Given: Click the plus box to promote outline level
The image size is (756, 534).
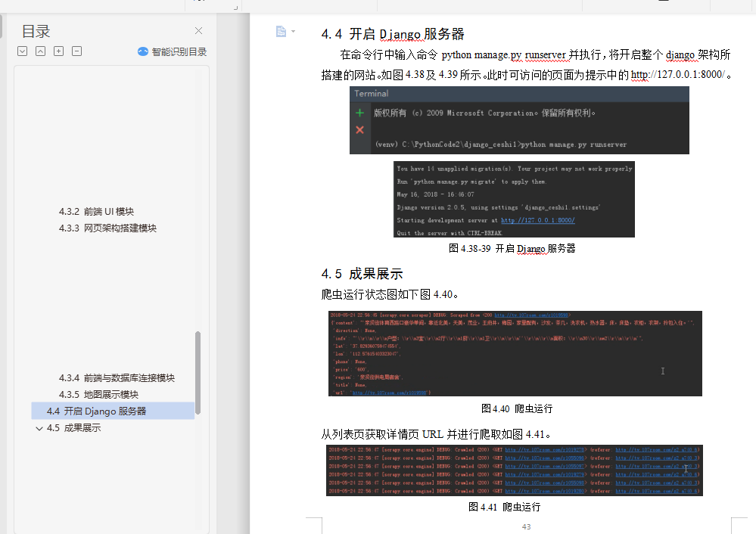Looking at the screenshot, I should [x=59, y=51].
